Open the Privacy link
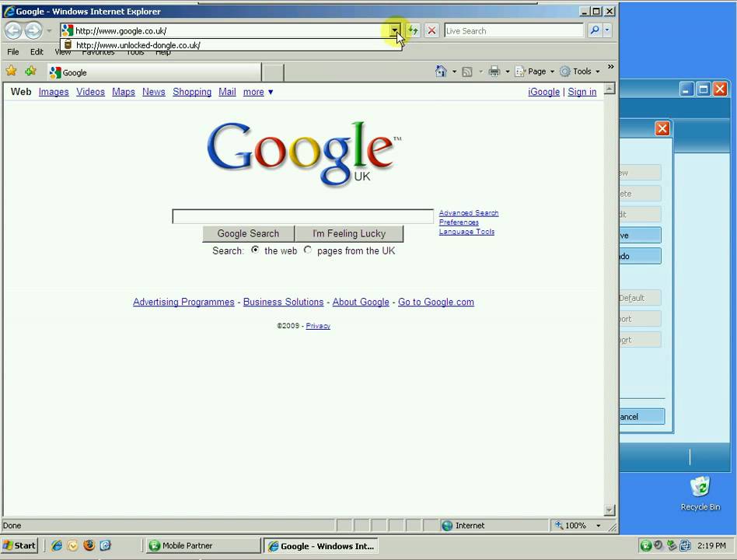Screen dimensions: 737x560 coord(318,326)
